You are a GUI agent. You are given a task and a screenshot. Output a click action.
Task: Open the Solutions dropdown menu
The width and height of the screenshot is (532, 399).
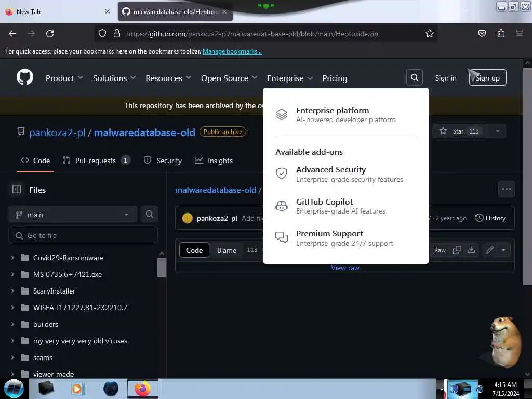point(114,78)
